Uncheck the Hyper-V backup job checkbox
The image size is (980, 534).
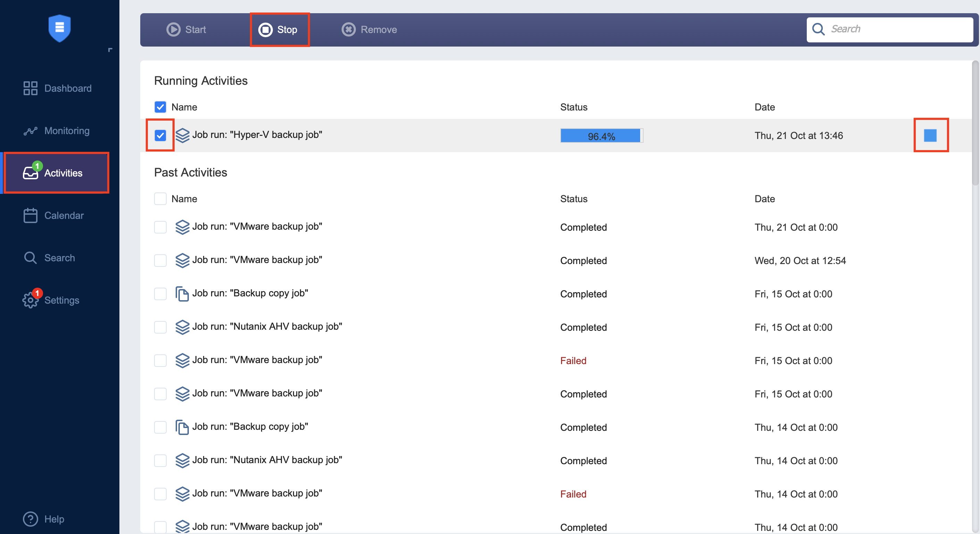coord(160,135)
